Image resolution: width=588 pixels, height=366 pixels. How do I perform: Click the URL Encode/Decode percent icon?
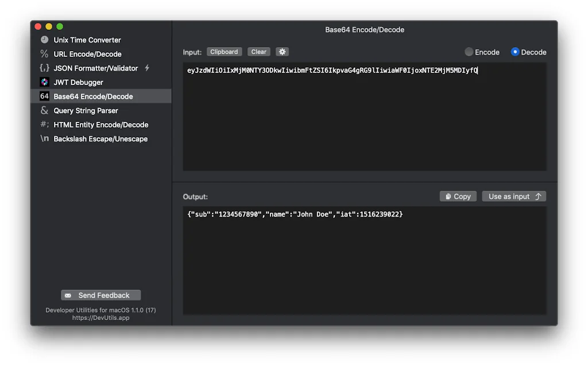pos(44,54)
